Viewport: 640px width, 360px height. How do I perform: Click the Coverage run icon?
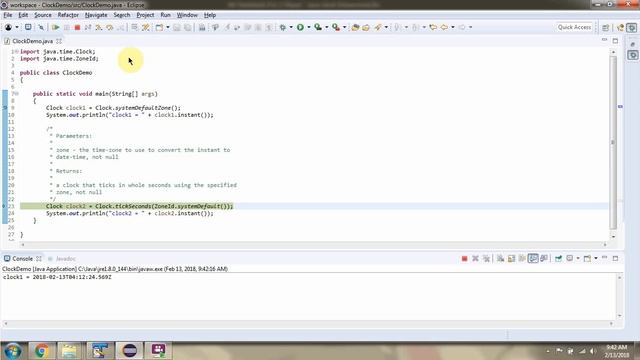tap(318, 27)
